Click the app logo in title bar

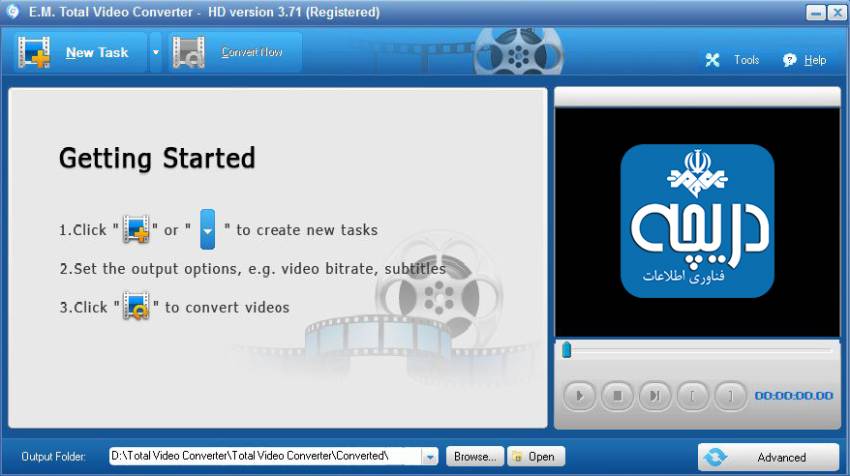coord(12,11)
